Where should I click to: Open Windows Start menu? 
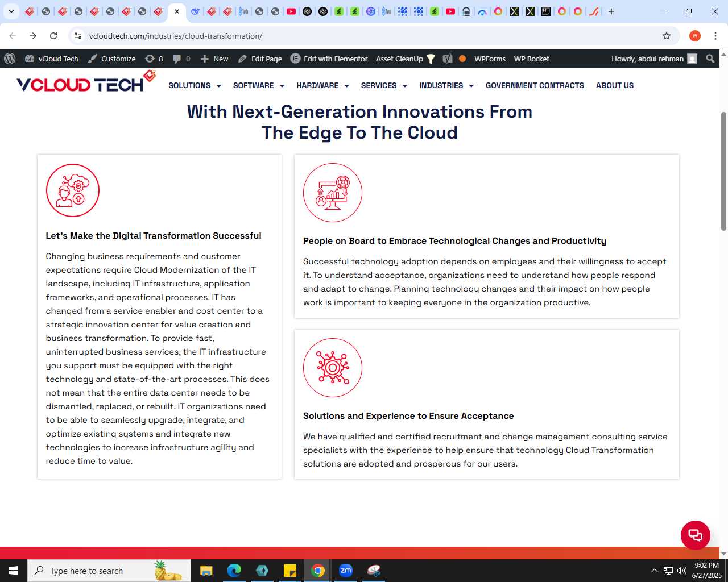(14, 571)
